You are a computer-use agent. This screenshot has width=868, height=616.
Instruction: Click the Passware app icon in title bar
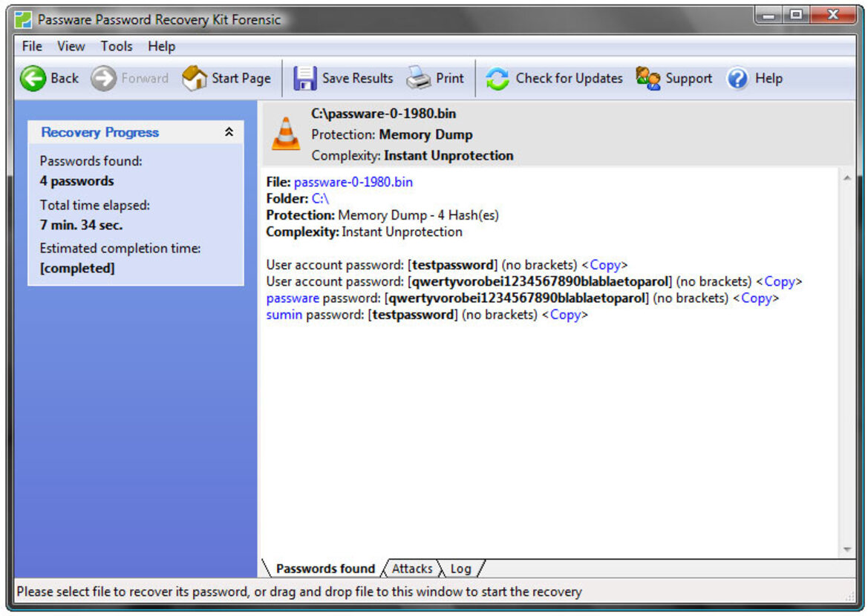(23, 20)
